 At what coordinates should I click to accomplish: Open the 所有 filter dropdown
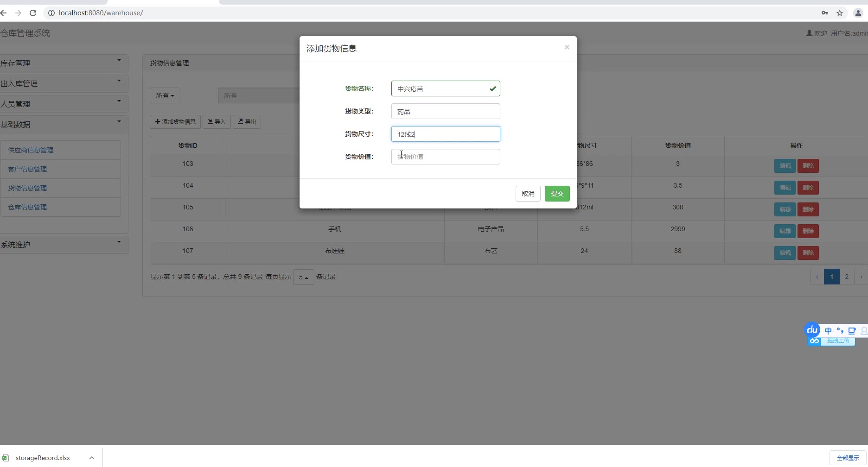pyautogui.click(x=165, y=95)
